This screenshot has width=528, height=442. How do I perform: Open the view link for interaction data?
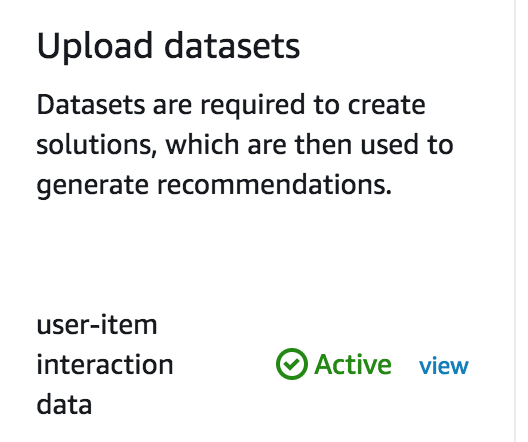pos(443,365)
